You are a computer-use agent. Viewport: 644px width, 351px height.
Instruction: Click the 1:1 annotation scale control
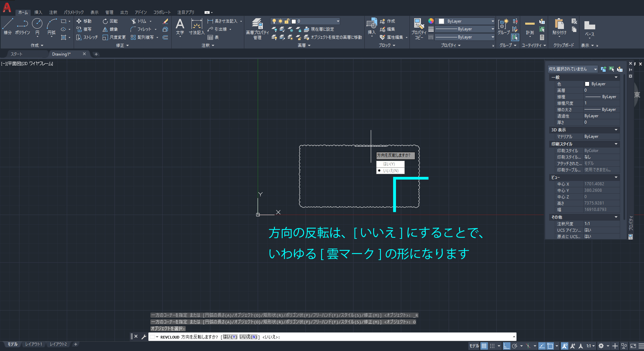click(588, 346)
